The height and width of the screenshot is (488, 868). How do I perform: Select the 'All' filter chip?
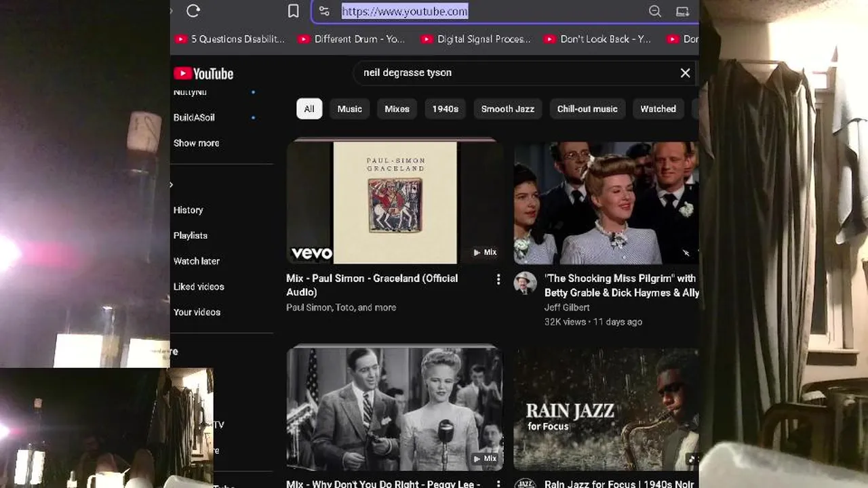tap(309, 108)
